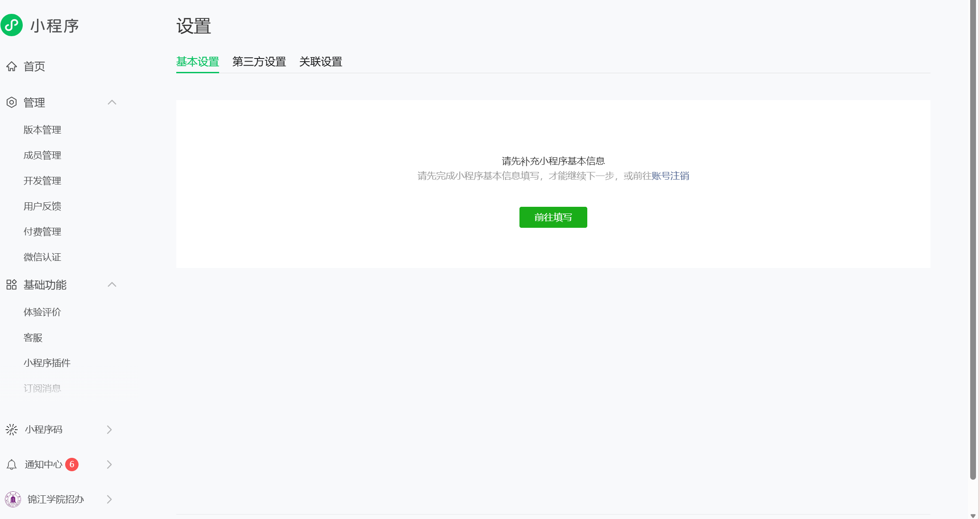Image resolution: width=980 pixels, height=519 pixels.
Task: Click the vertical page scrollbar
Action: pos(973,241)
